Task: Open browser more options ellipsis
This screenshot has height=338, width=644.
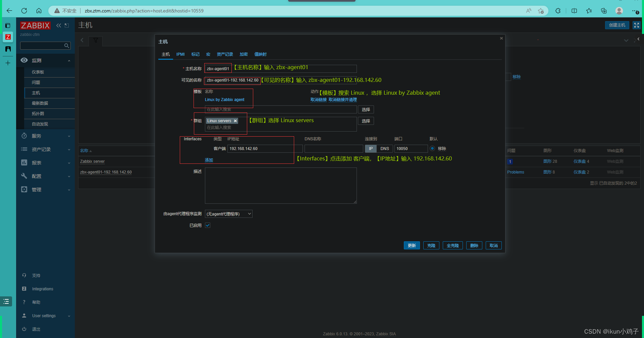Action: (635, 11)
